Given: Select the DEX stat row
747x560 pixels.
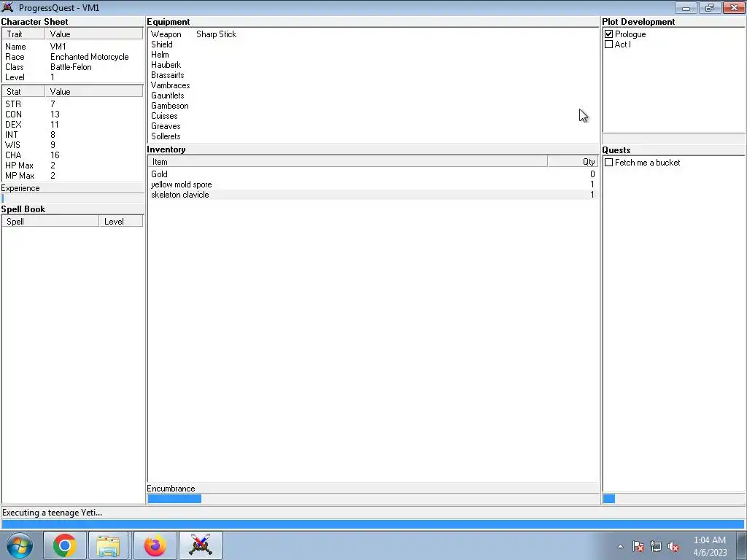Looking at the screenshot, I should 72,124.
